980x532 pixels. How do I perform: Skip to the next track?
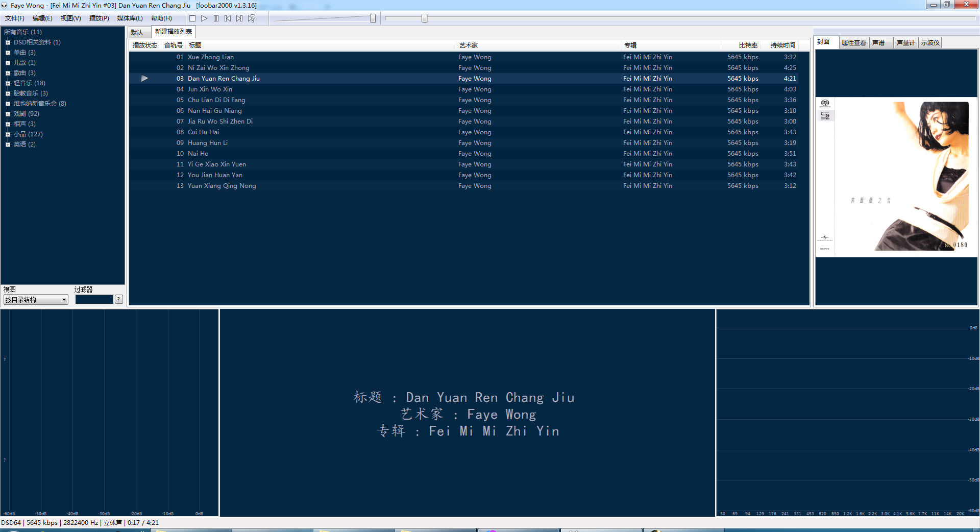239,18
